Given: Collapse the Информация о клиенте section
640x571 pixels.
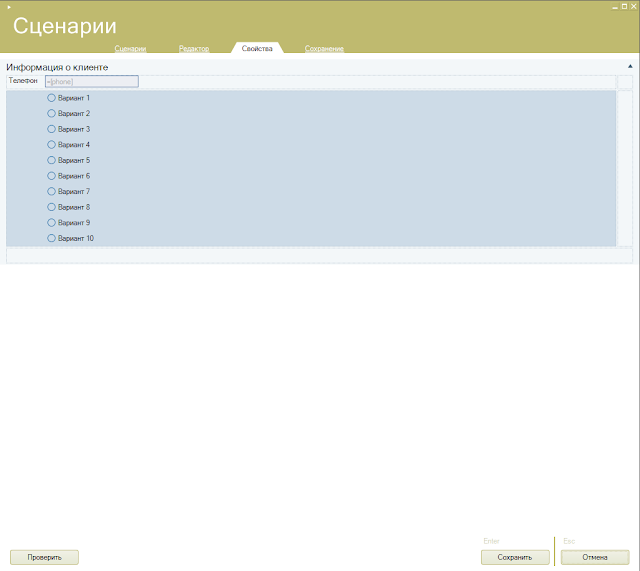Looking at the screenshot, I should pos(630,66).
